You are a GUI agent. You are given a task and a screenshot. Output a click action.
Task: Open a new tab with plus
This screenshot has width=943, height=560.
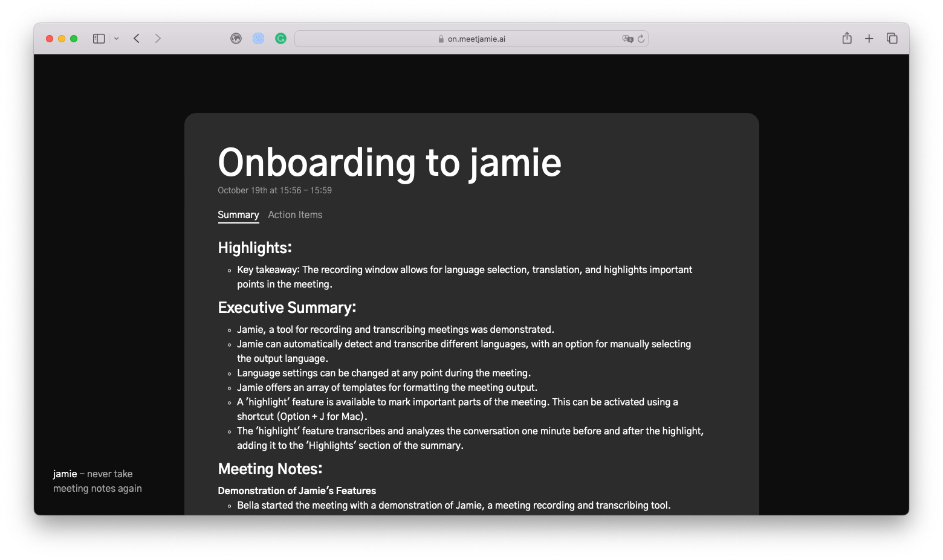[x=869, y=39]
